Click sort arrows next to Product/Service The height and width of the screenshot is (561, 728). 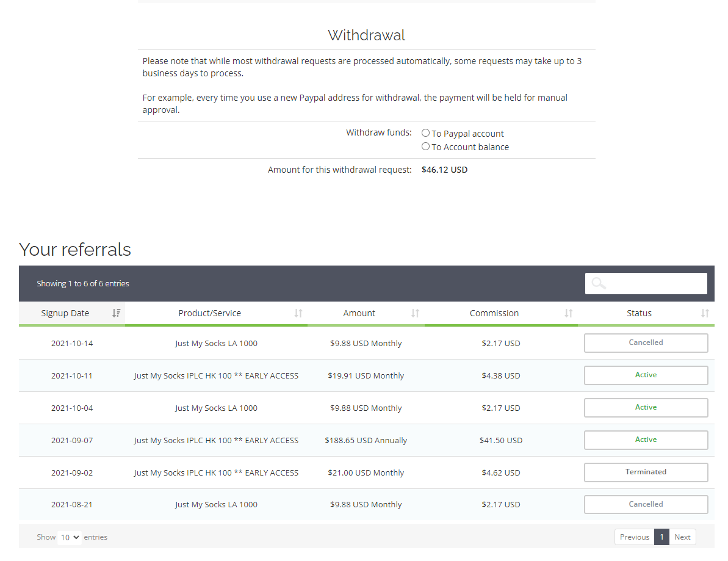pyautogui.click(x=298, y=313)
